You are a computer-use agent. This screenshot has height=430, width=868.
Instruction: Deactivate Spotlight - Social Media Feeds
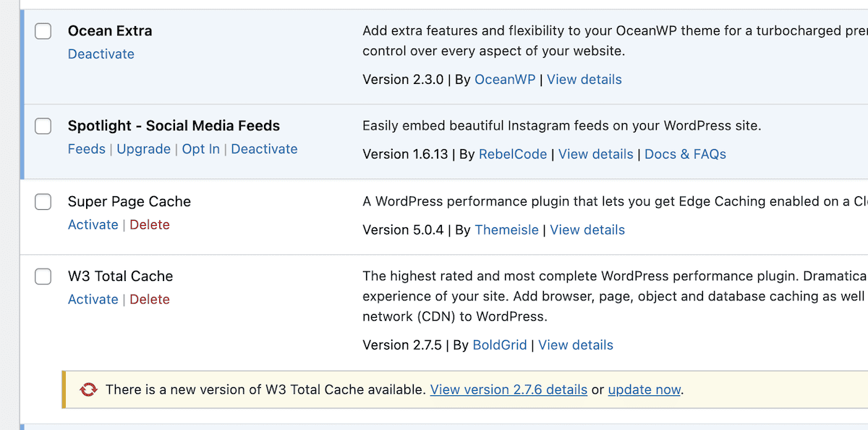click(x=265, y=149)
